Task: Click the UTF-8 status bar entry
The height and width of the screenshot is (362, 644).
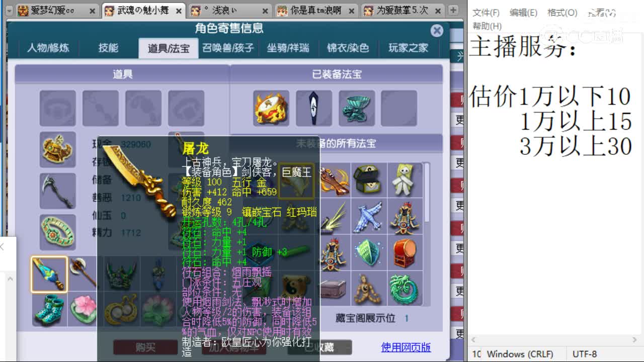Action: pos(585,354)
